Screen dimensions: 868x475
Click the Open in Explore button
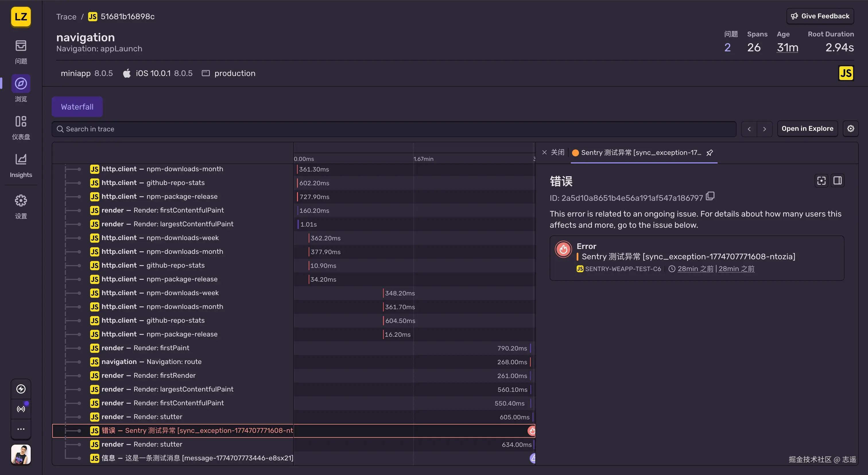(x=807, y=129)
